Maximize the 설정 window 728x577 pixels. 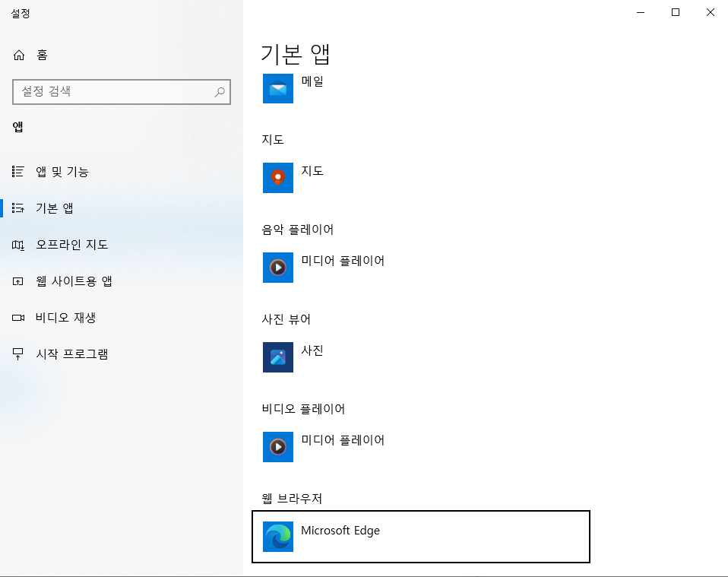(676, 12)
